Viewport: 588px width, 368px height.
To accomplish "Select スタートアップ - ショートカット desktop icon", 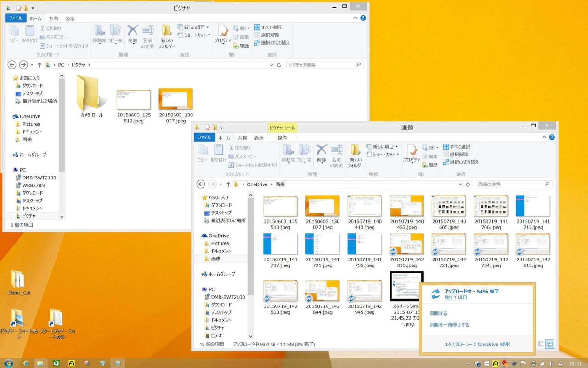I will pyautogui.click(x=57, y=324).
